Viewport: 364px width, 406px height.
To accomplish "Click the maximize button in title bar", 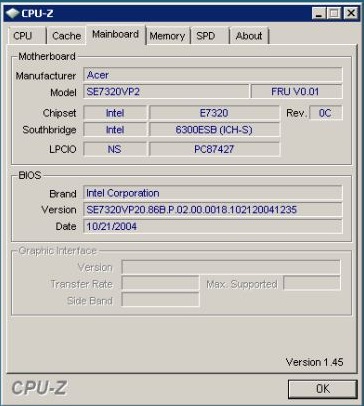I will click(334, 14).
